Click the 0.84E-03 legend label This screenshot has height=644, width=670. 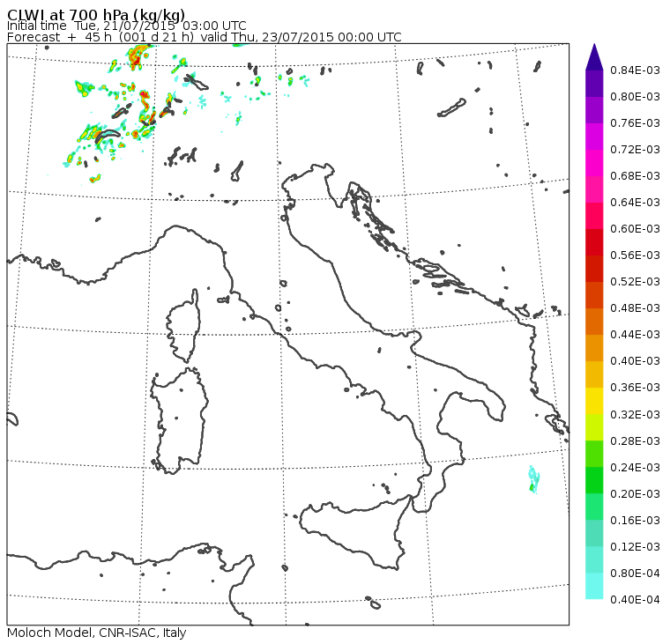point(635,70)
